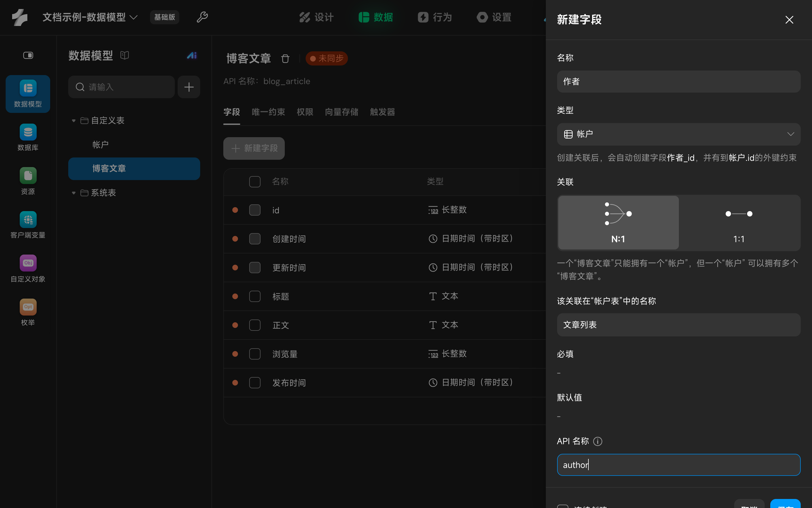Close the 新建字段 panel
Image resolution: width=812 pixels, height=508 pixels.
[789, 20]
